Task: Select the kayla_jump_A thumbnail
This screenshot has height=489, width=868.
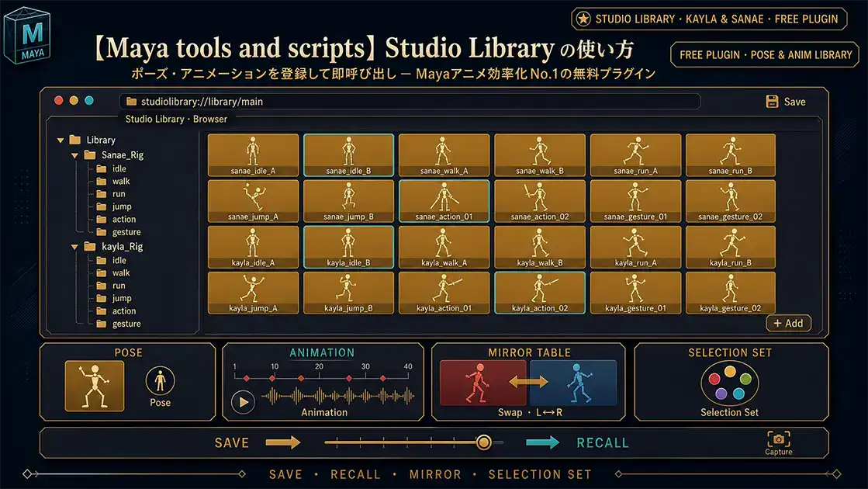Action: pos(253,293)
